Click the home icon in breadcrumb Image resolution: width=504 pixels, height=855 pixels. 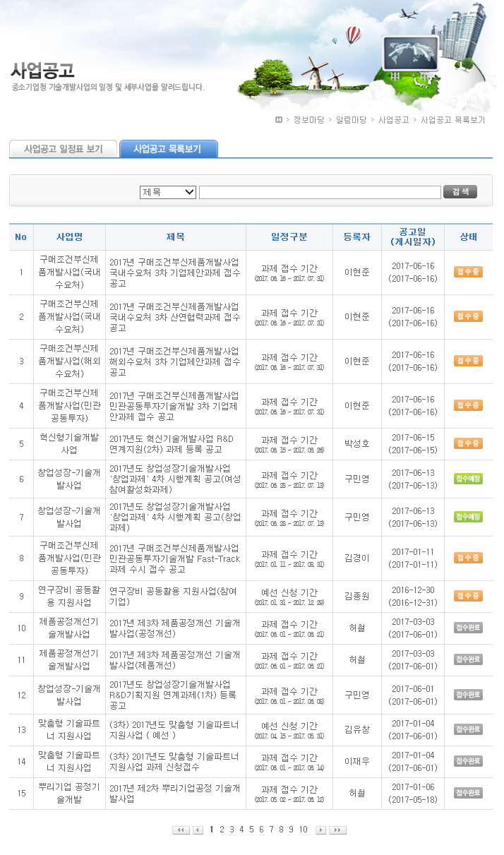click(279, 120)
